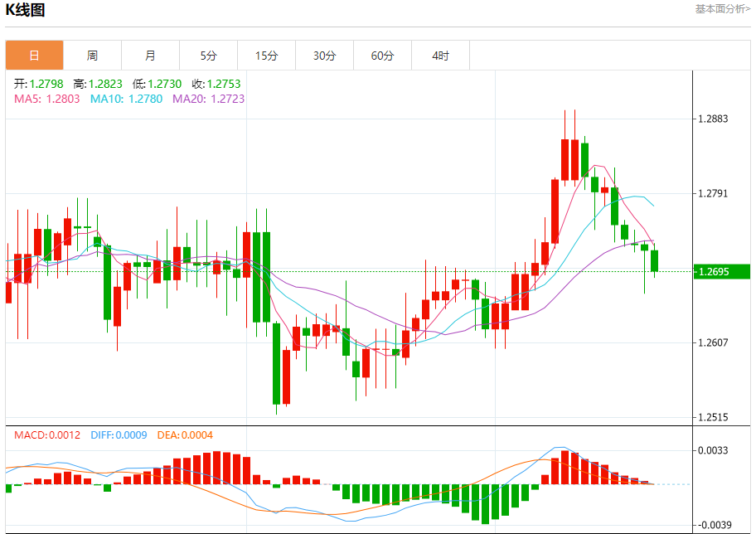756x534 pixels.
Task: Click the 1.2883 price axis label
Action: tap(713, 119)
